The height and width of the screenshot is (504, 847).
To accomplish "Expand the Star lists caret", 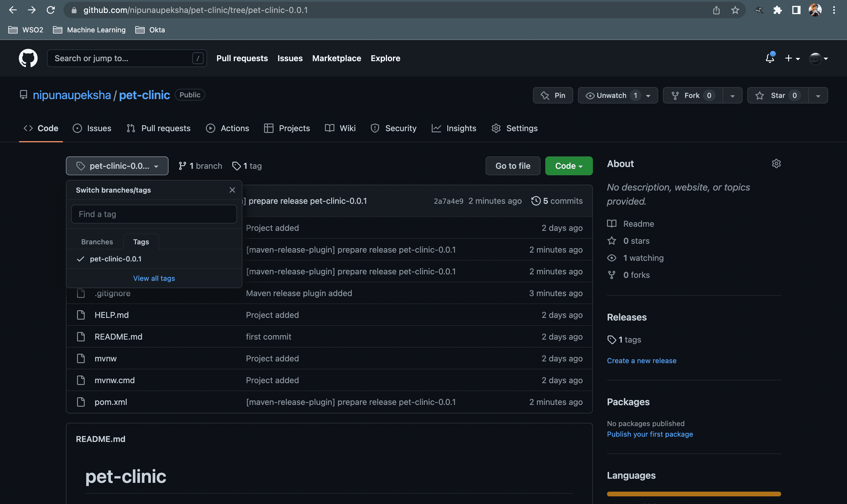I will click(x=818, y=96).
